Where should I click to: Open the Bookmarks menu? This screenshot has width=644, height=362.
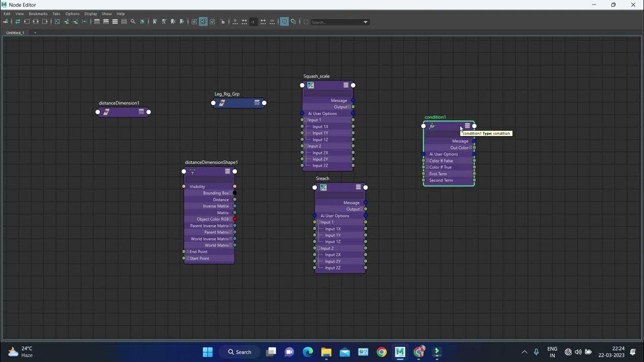coord(38,14)
